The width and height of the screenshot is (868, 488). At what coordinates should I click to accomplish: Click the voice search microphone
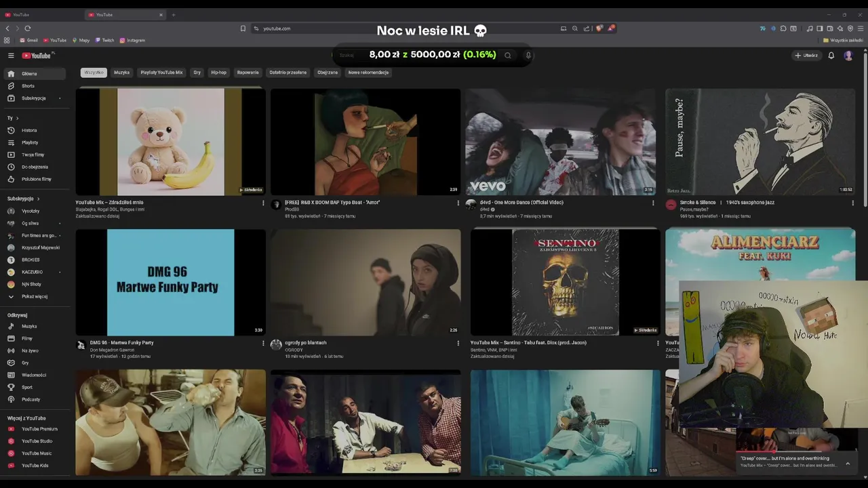[x=528, y=56]
